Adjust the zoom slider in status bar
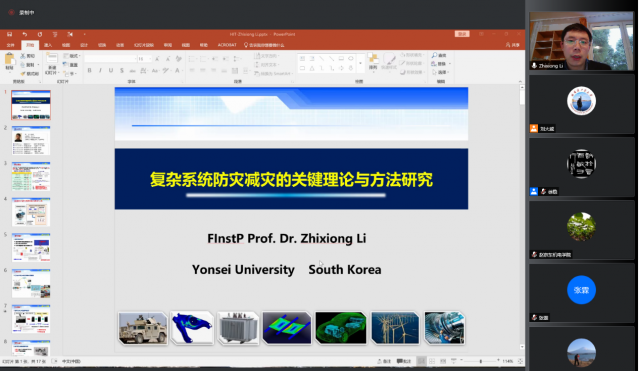 click(x=480, y=361)
